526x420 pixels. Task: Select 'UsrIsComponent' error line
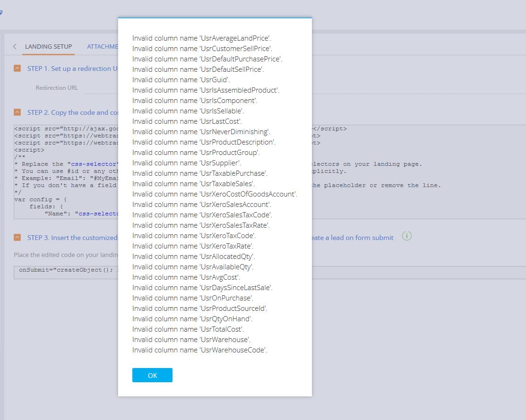point(195,101)
